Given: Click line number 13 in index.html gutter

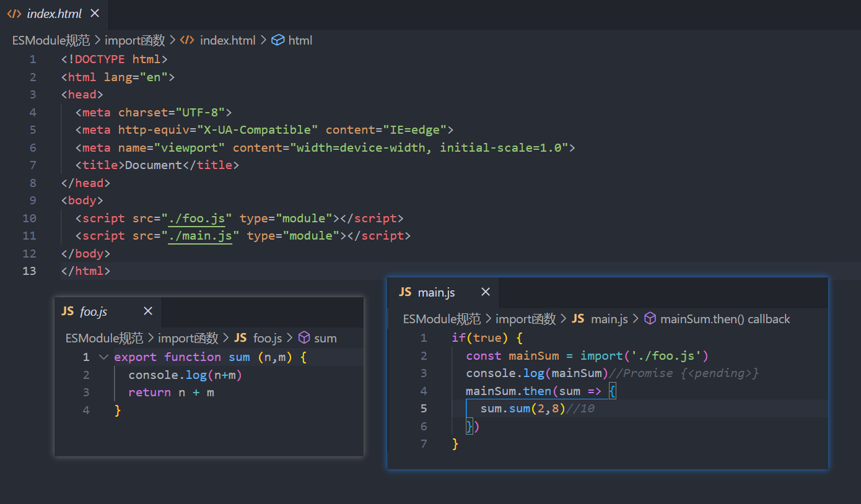Looking at the screenshot, I should 29,271.
